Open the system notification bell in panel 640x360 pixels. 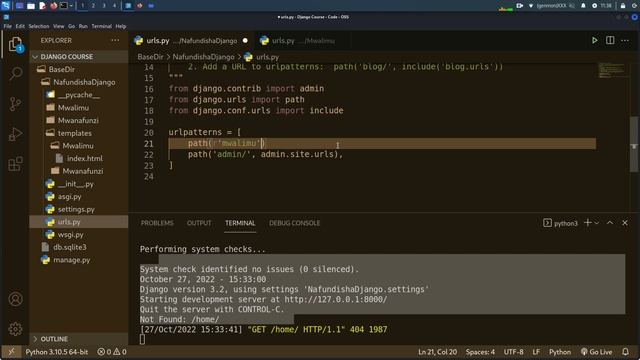click(583, 6)
